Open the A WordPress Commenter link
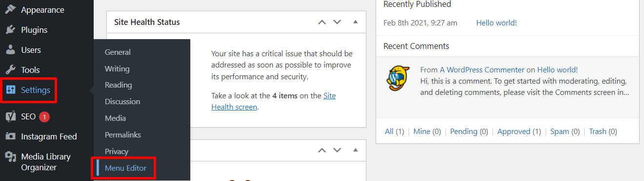 coord(482,70)
